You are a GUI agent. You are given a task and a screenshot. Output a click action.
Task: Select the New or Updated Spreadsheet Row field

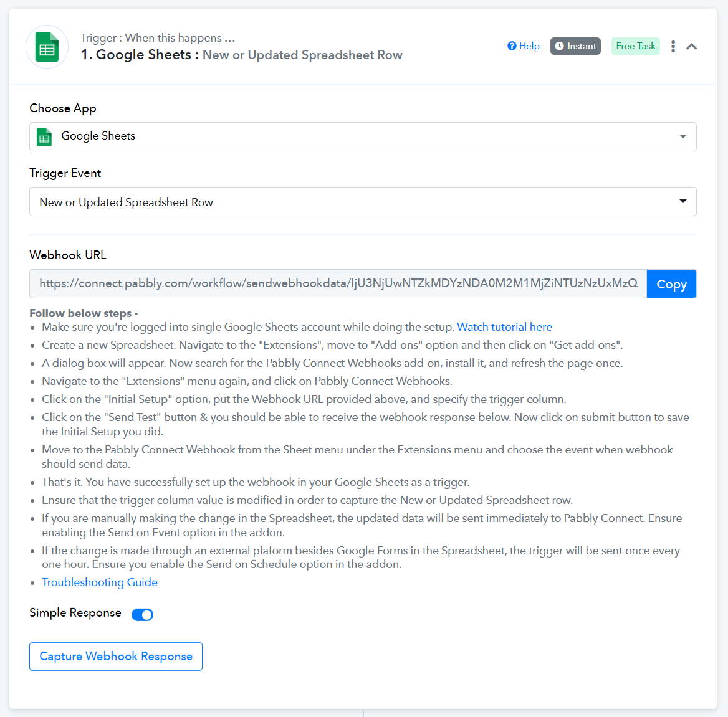[x=363, y=201]
